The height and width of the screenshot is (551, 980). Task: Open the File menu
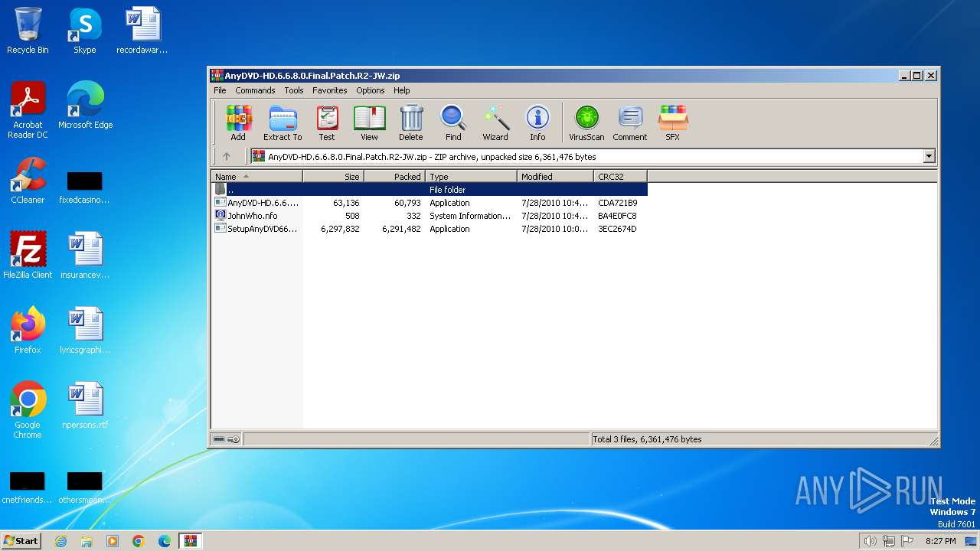pos(220,90)
